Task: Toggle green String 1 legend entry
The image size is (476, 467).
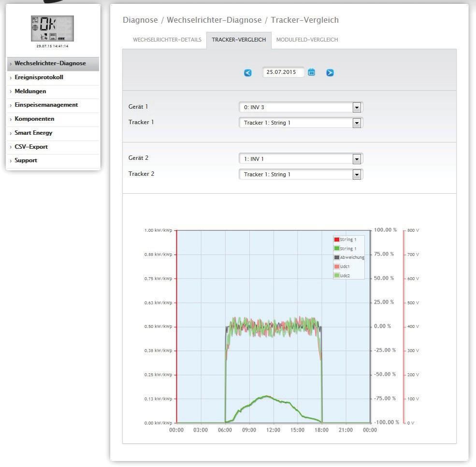Action: coord(345,249)
